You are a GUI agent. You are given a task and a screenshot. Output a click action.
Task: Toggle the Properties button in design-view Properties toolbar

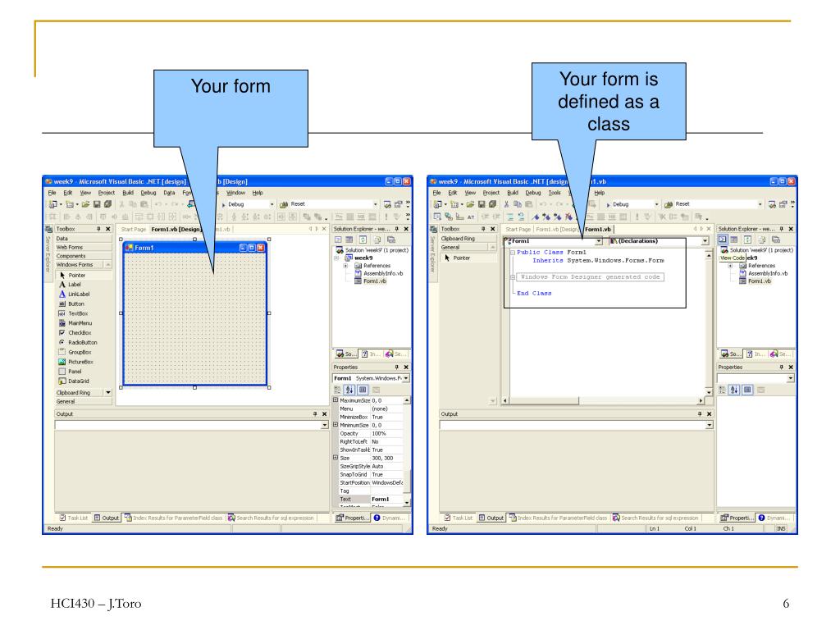(363, 390)
